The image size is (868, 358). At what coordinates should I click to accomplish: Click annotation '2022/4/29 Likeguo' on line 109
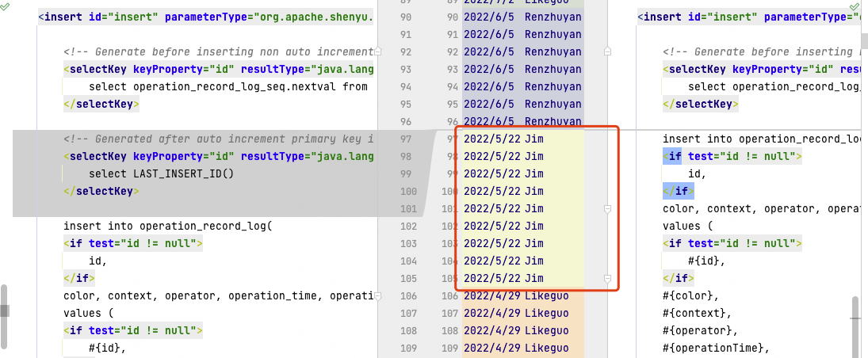pyautogui.click(x=517, y=348)
